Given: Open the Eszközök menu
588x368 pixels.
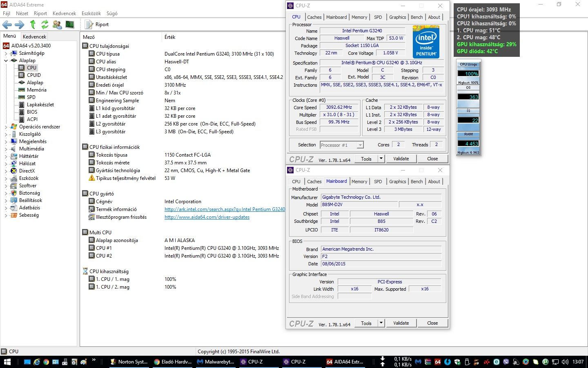Looking at the screenshot, I should pyautogui.click(x=91, y=13).
